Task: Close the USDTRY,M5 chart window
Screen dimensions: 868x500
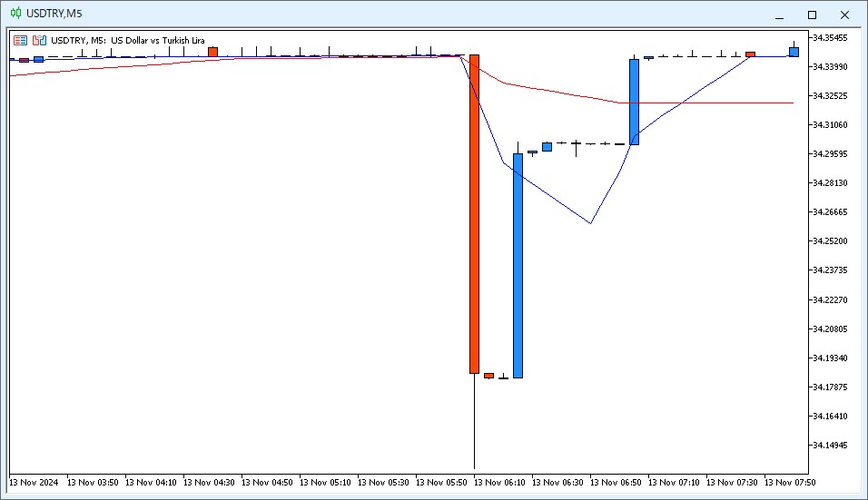Action: pos(844,15)
